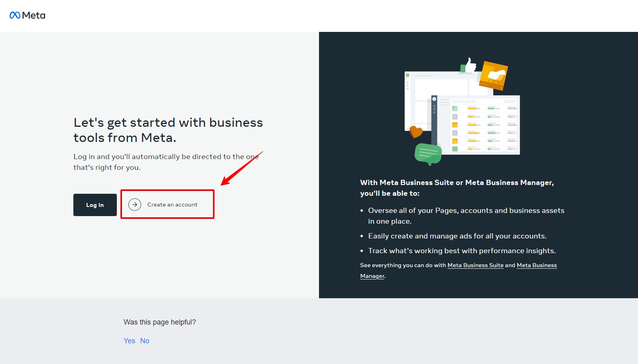This screenshot has width=638, height=364.
Task: Click the Meta logo in the header
Action: click(x=28, y=16)
